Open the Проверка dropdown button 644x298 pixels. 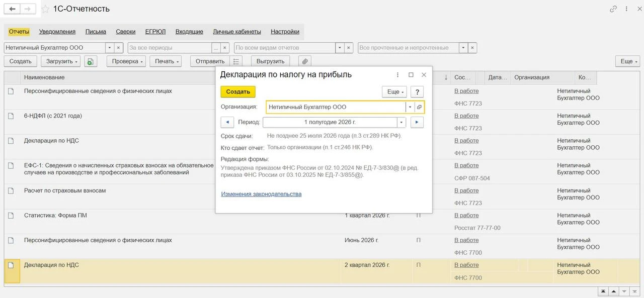click(x=126, y=61)
